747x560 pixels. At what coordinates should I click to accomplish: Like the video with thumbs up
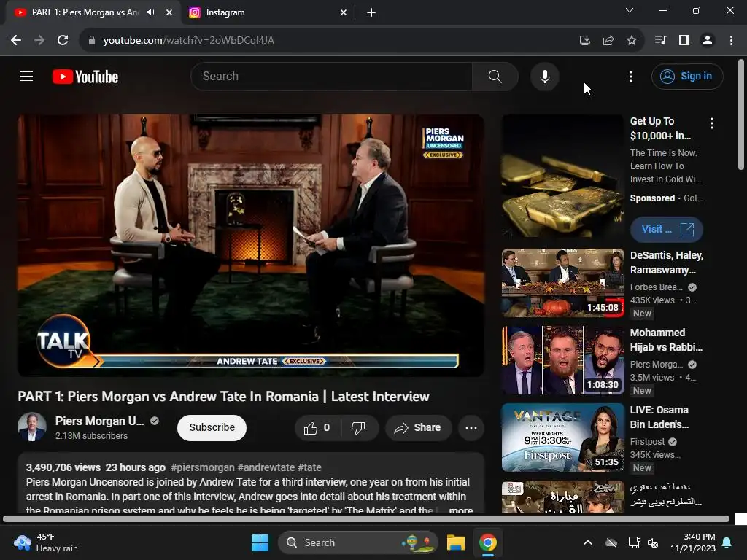(x=317, y=427)
